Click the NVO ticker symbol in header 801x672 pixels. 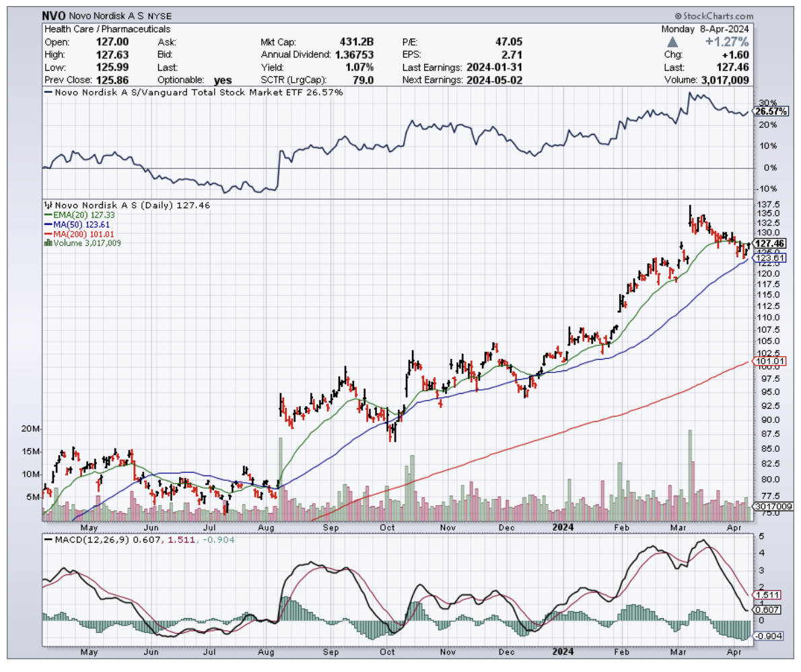(54, 15)
